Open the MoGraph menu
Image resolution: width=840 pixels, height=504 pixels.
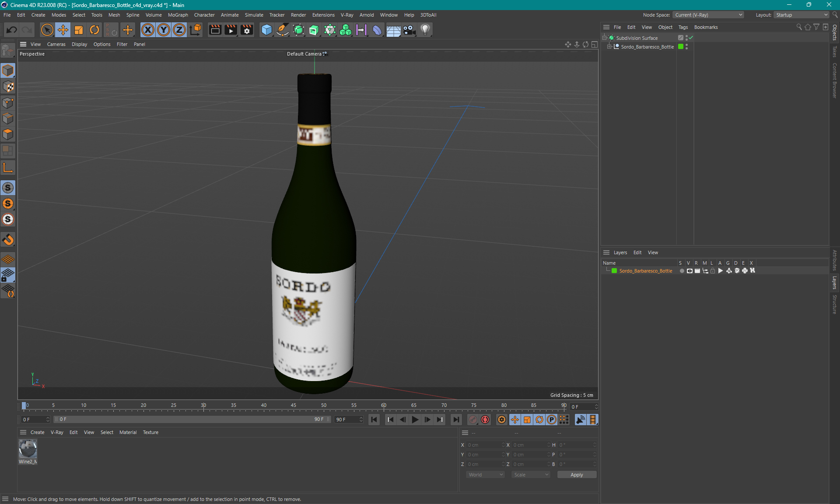pos(178,15)
